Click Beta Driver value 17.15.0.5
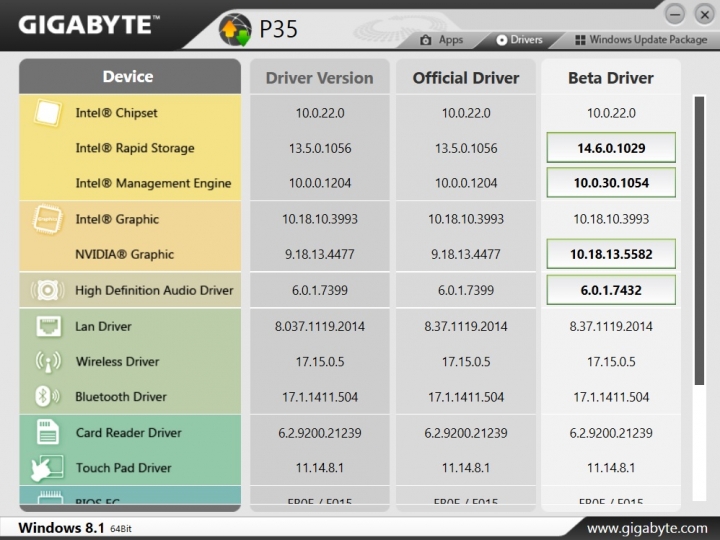 [x=611, y=362]
